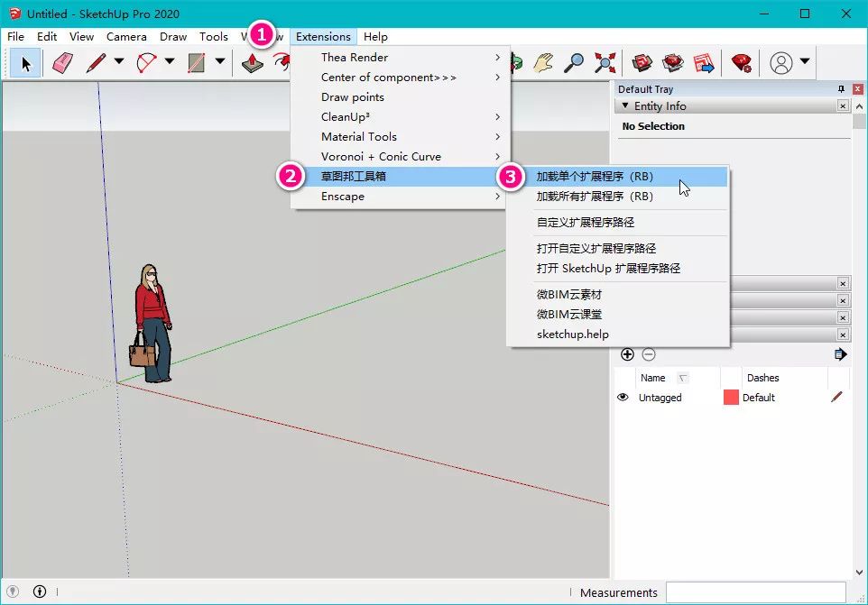Image resolution: width=868 pixels, height=605 pixels.
Task: Click tray scrollbar up arrow
Action: 859,106
